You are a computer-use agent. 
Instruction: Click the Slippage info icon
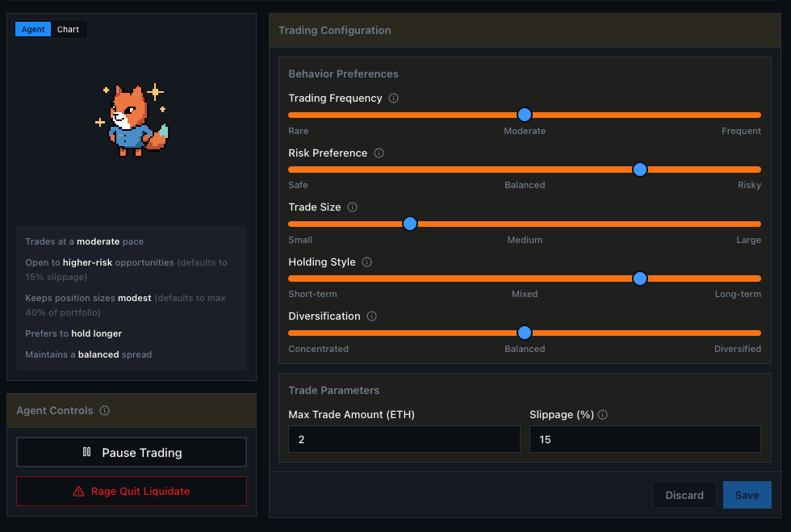click(x=602, y=414)
